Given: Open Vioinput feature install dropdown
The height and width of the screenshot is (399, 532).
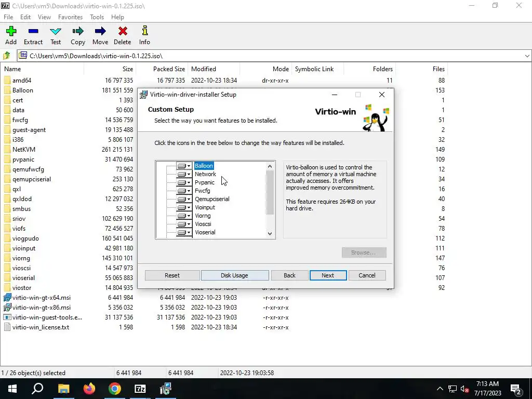Looking at the screenshot, I should click(x=184, y=207).
